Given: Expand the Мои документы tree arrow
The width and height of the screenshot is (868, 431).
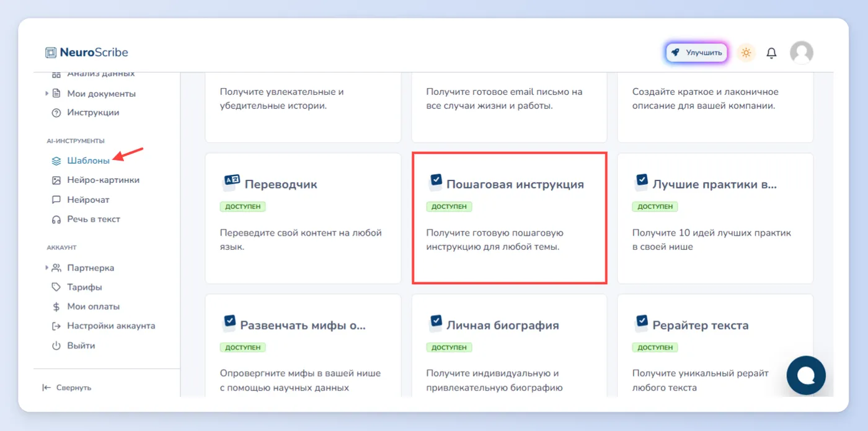Looking at the screenshot, I should (x=46, y=94).
